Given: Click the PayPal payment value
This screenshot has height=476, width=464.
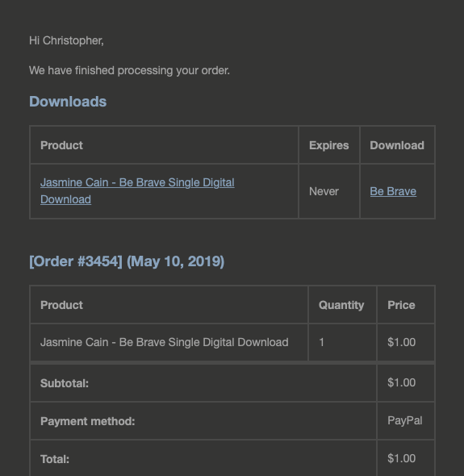Looking at the screenshot, I should point(405,421).
